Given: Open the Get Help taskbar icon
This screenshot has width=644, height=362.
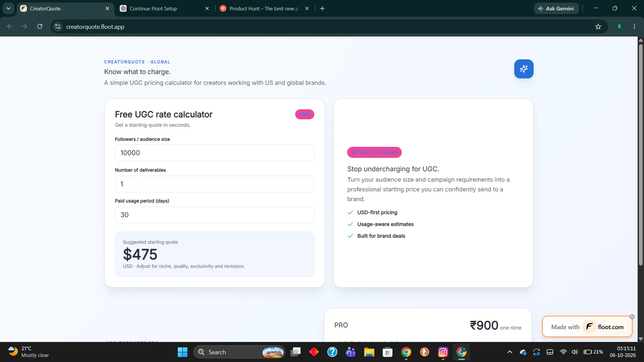Looking at the screenshot, I should [332, 352].
